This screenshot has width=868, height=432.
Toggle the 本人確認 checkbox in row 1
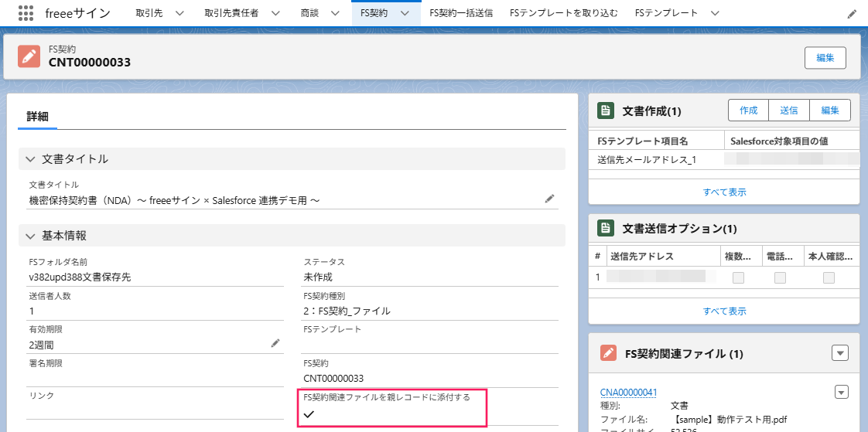point(829,277)
